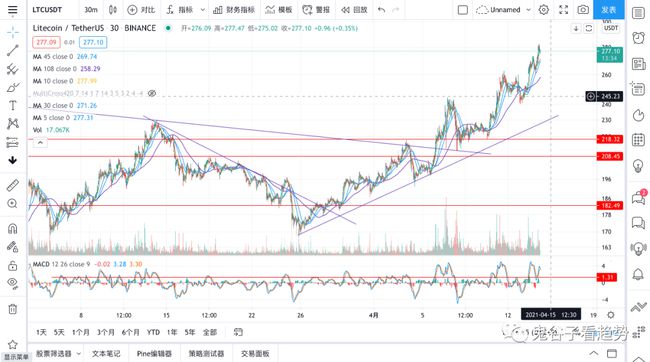Select the 全部 time range
This screenshot has height=362, width=650.
point(210,333)
